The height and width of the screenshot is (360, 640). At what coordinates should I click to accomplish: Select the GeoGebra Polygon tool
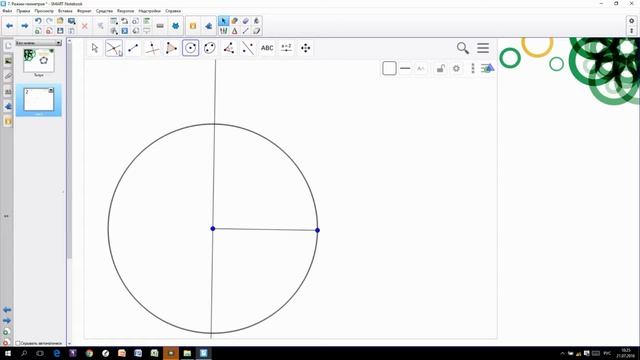[171, 48]
